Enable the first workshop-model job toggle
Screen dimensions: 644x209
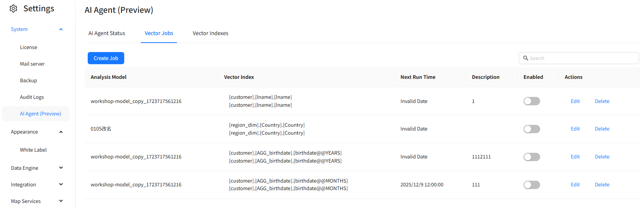click(531, 101)
